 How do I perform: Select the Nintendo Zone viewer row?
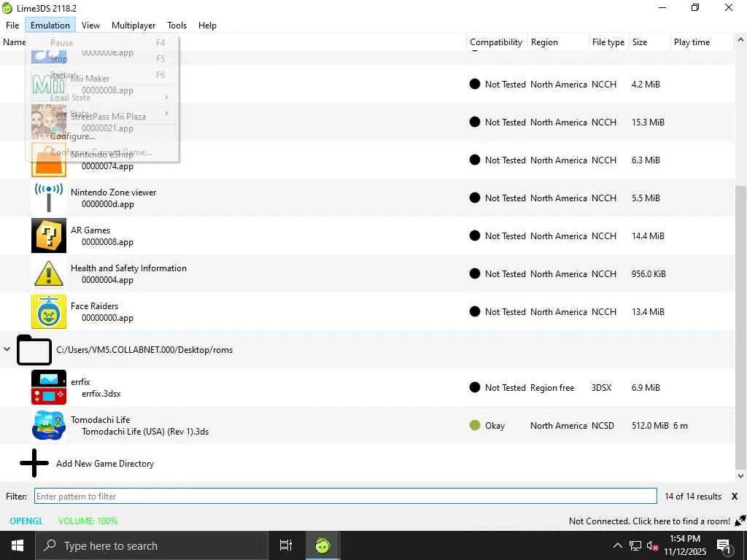tap(367, 198)
